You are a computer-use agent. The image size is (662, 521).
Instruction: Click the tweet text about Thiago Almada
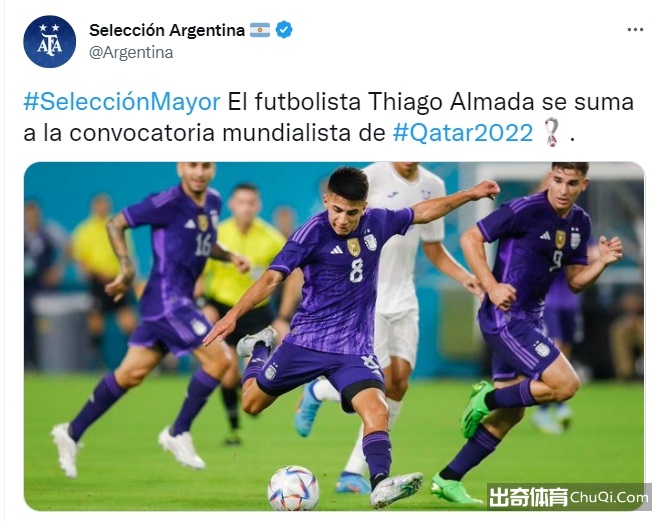328,117
